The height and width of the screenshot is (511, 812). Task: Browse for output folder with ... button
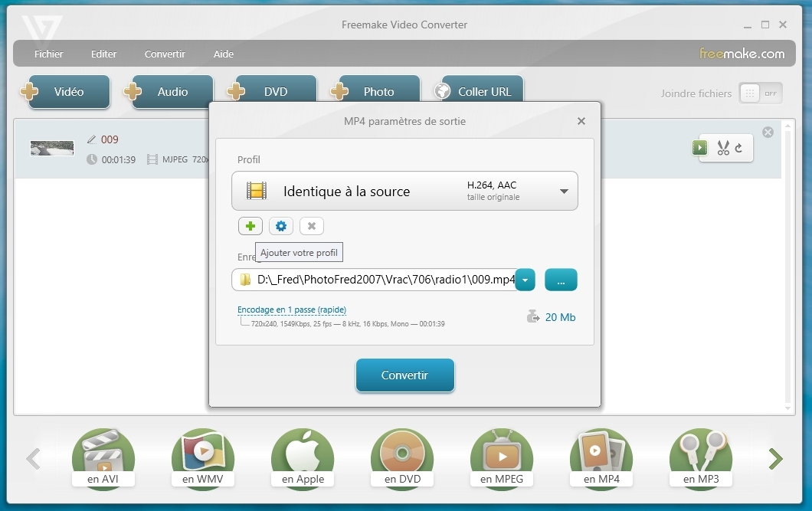561,280
